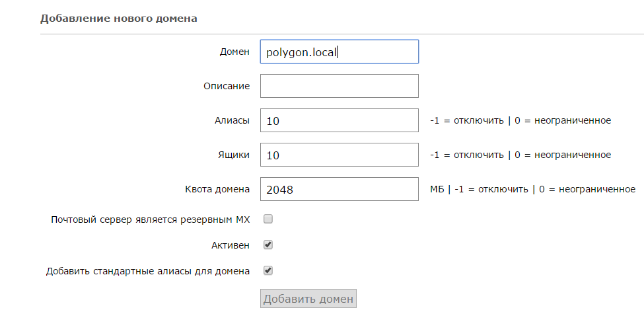This screenshot has width=644, height=314.
Task: Click the Описание label text
Action: [227, 87]
